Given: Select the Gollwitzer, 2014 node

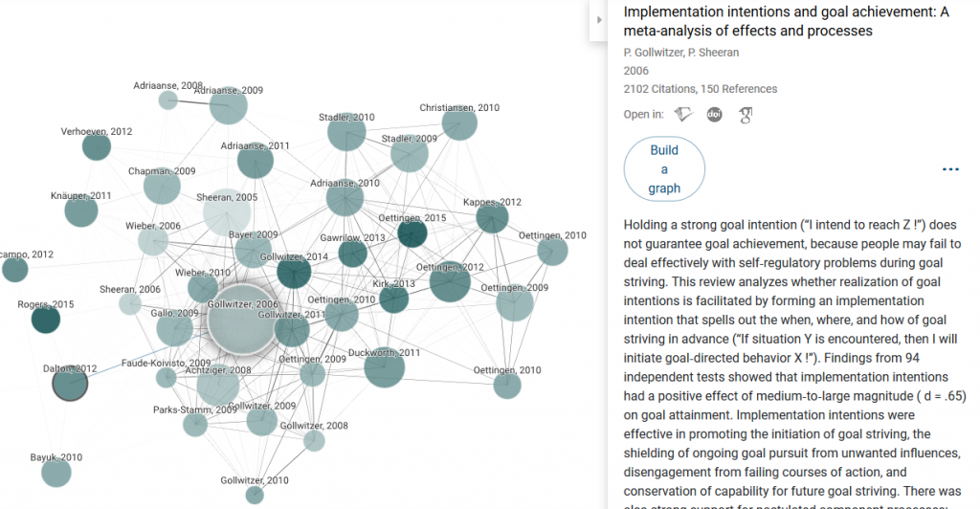Looking at the screenshot, I should [x=294, y=273].
